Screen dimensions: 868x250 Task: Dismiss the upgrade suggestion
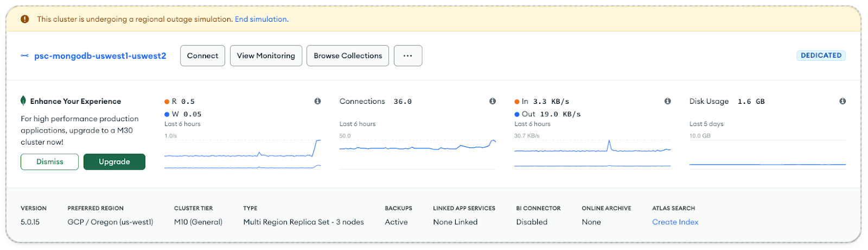click(50, 162)
